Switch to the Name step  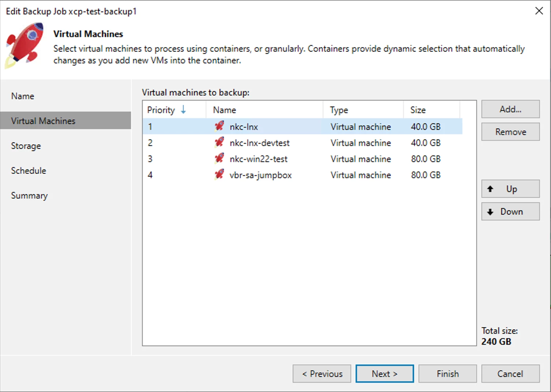[23, 96]
